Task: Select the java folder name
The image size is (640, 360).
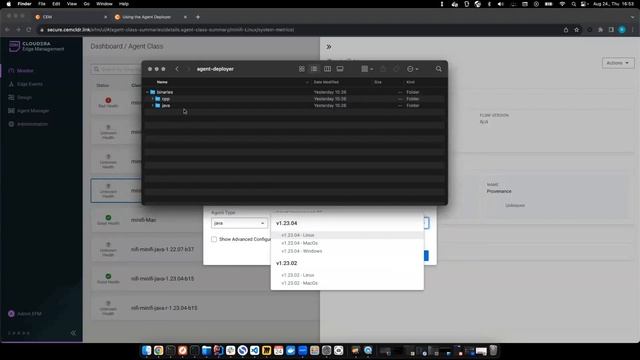Action: coord(166,105)
